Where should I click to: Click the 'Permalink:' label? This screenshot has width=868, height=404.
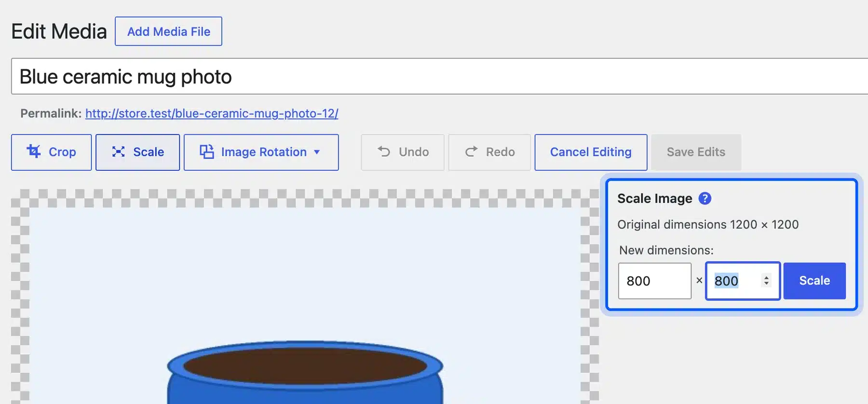pyautogui.click(x=51, y=113)
